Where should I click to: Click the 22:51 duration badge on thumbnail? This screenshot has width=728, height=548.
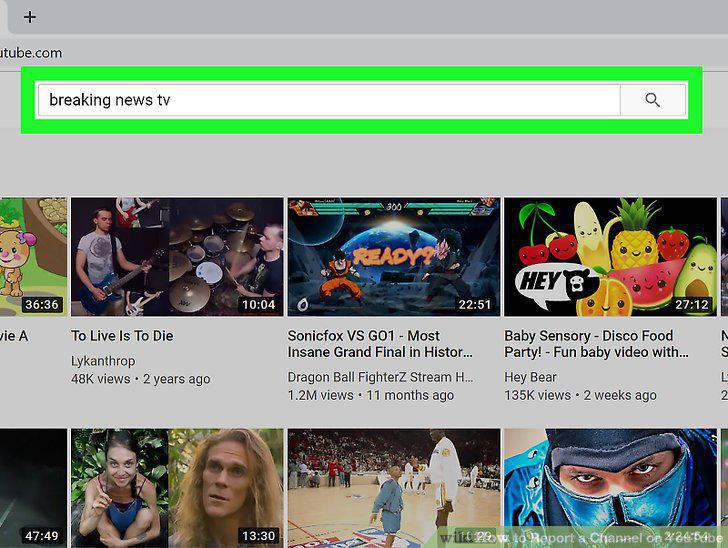pos(474,305)
